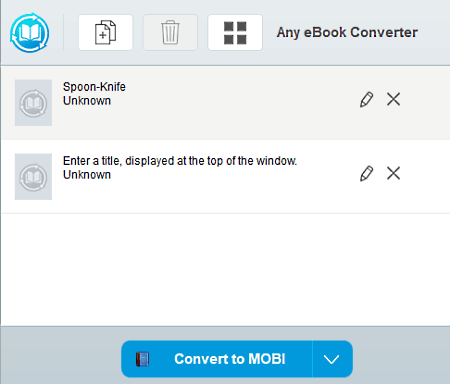Click the Unknown author under Spoon-Knife

pos(87,101)
